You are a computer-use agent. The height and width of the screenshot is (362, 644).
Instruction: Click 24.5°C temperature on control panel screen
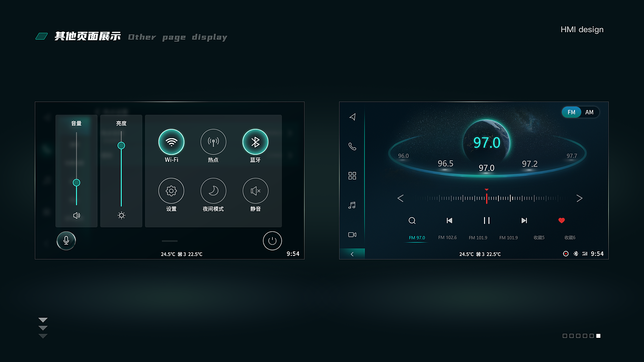[168, 254]
